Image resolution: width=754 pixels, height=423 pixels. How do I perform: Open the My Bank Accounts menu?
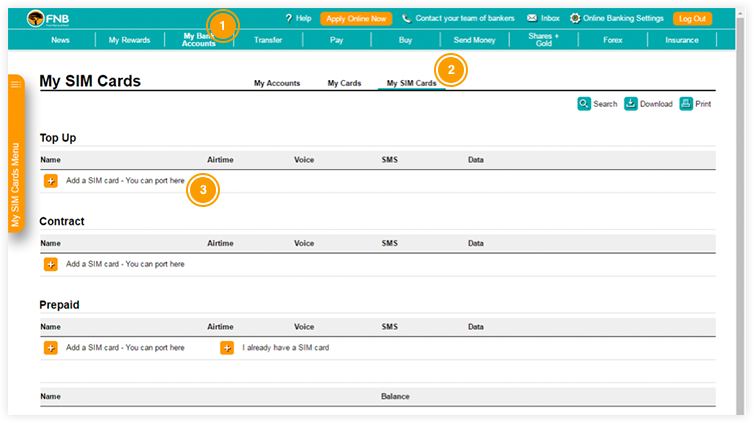(x=198, y=40)
